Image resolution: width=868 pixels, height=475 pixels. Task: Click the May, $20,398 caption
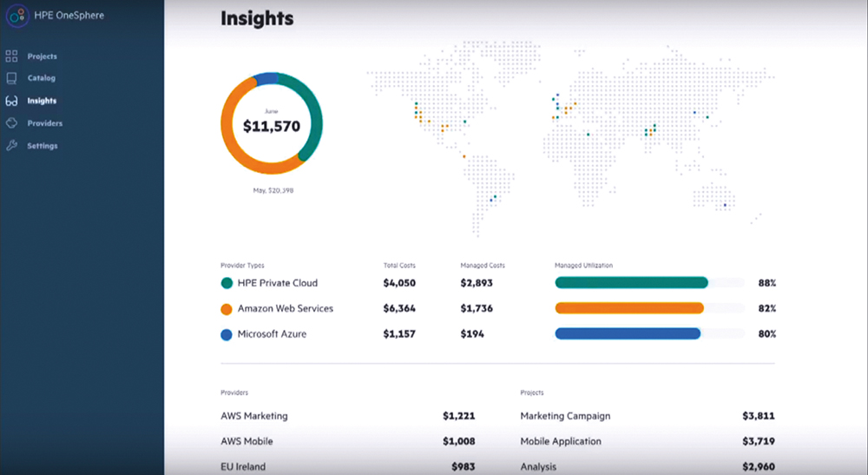coord(273,190)
